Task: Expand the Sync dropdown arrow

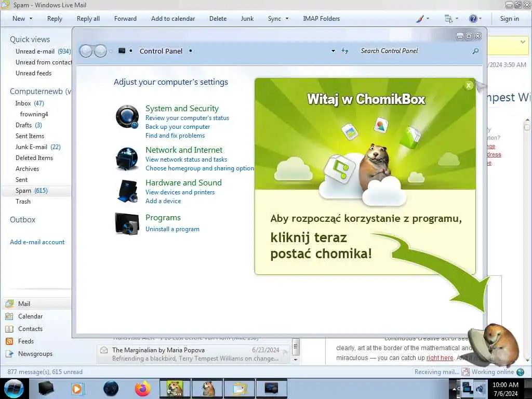Action: [x=287, y=19]
